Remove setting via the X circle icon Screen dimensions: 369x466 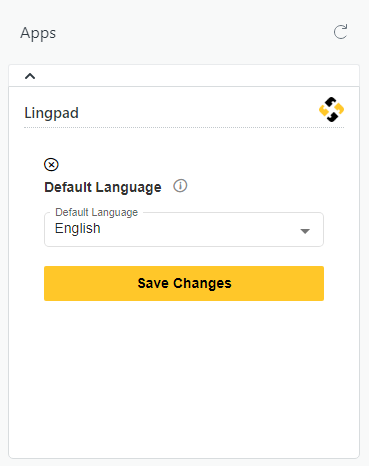tap(51, 165)
